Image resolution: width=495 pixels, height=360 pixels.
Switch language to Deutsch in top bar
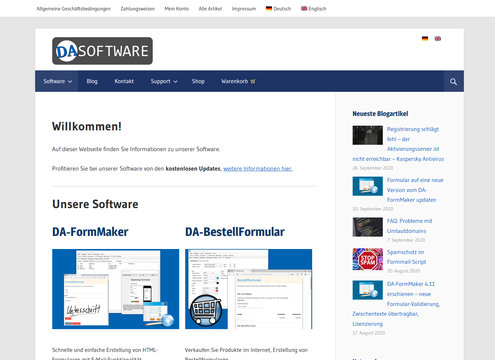click(x=278, y=9)
